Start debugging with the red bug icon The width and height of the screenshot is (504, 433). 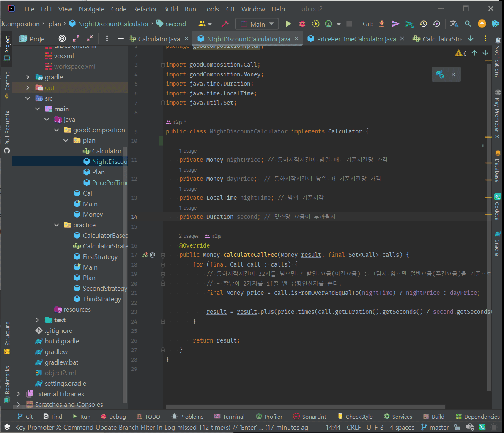(302, 24)
